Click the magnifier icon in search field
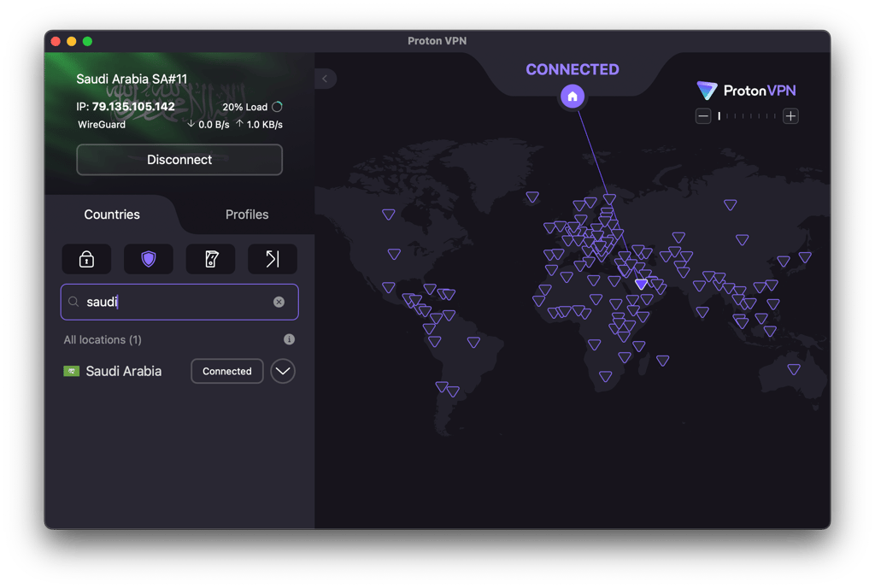Screen dimensions: 875x588 [x=73, y=302]
